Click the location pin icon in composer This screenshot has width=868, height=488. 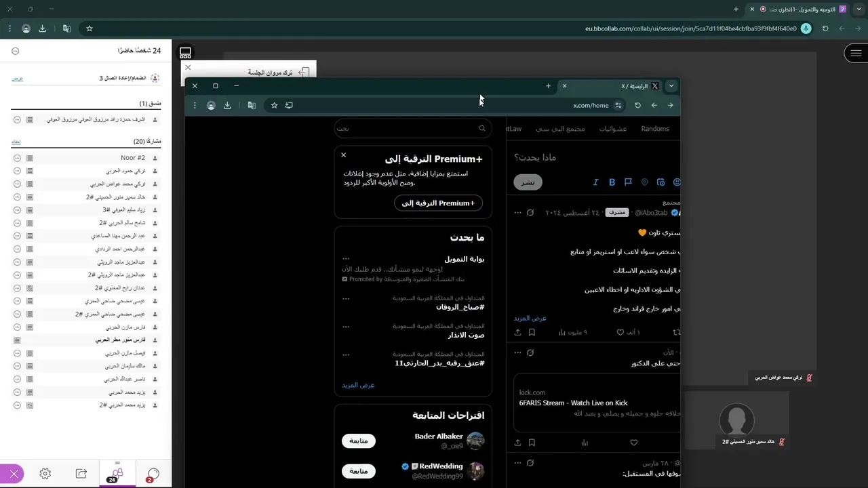[644, 182]
